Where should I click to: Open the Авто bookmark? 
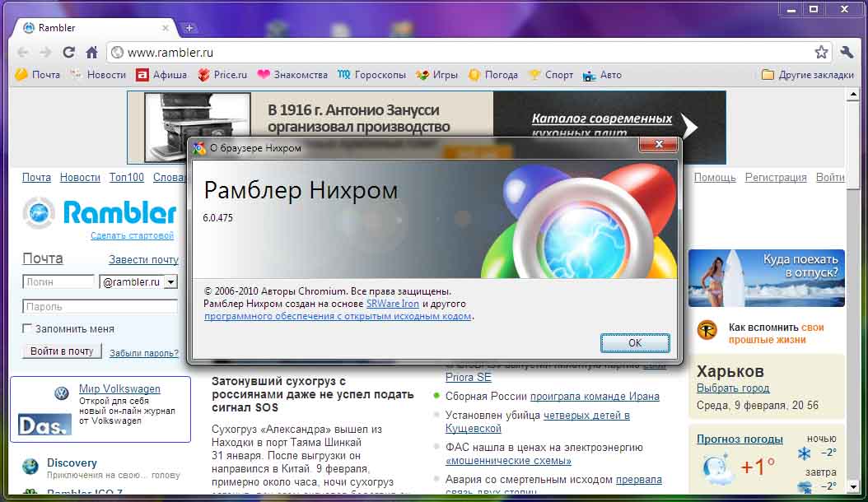(603, 75)
